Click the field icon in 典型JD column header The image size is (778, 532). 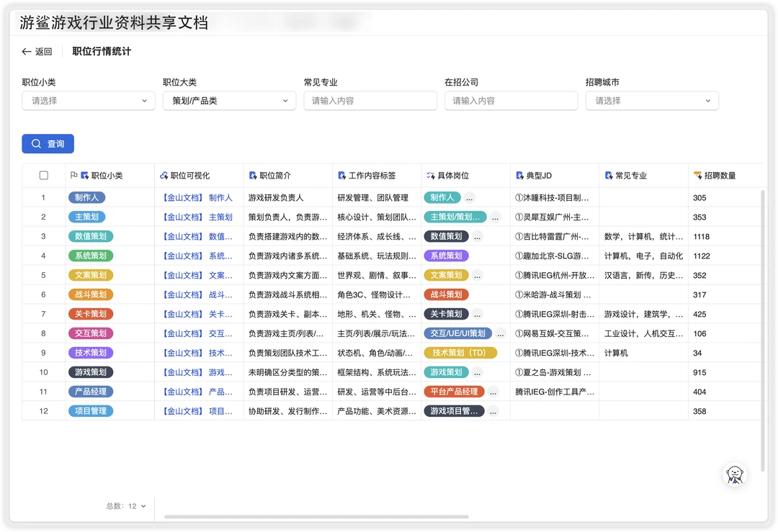pos(519,176)
